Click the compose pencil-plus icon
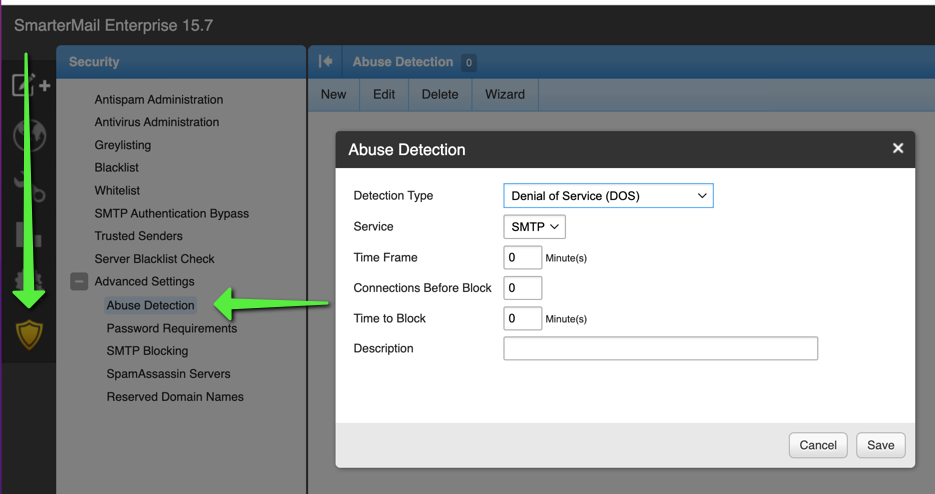Viewport: 935px width, 494px height. [x=29, y=86]
